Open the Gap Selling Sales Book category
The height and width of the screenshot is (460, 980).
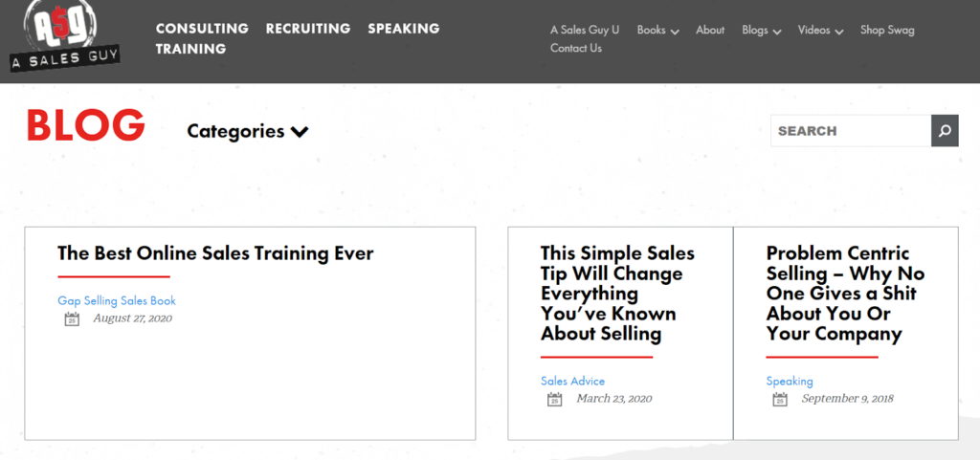click(x=117, y=300)
